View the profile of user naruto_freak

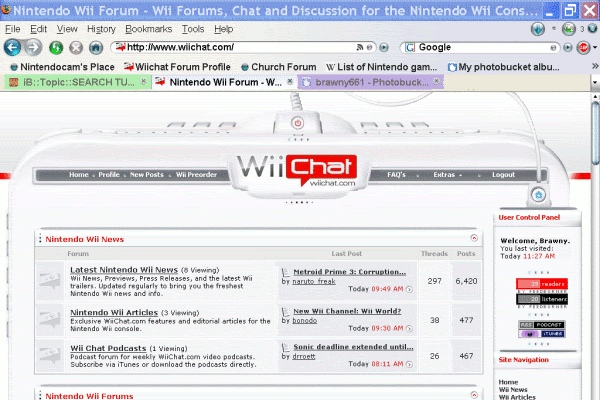coord(314,281)
